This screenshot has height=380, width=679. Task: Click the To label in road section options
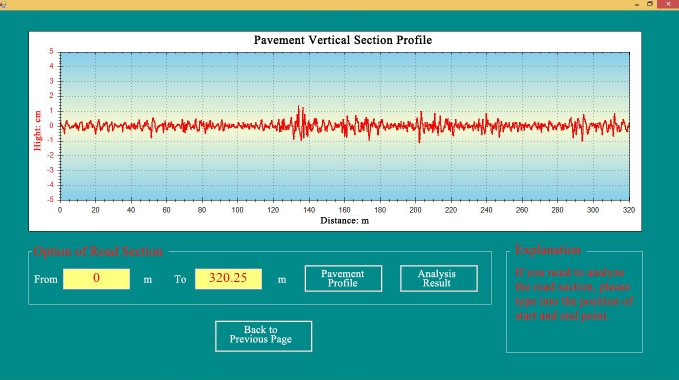click(180, 279)
